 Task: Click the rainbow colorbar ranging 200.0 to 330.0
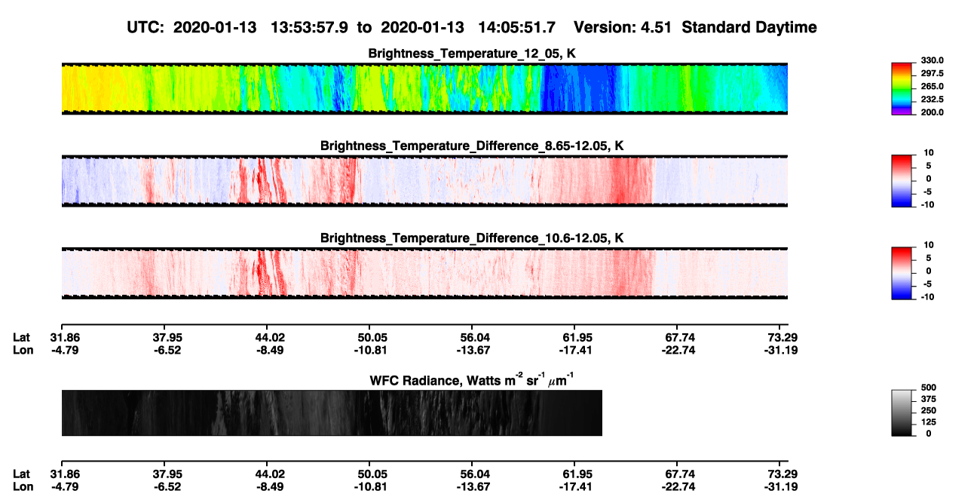903,89
